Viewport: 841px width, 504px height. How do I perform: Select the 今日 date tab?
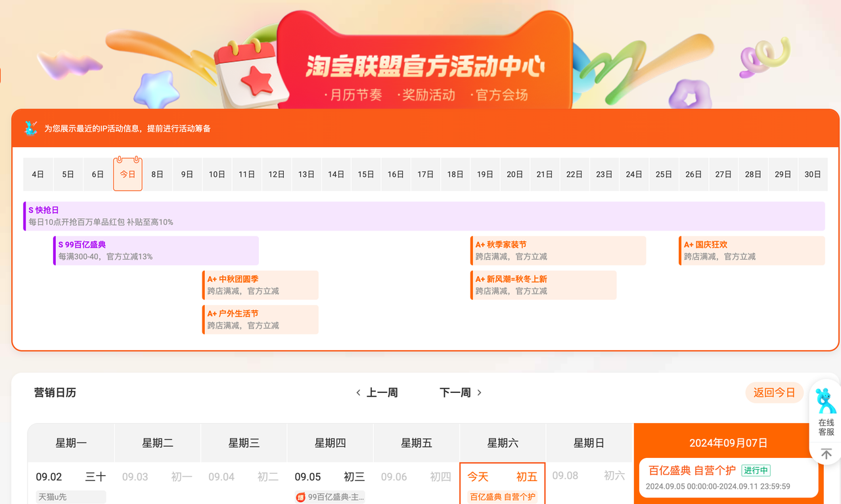pos(127,174)
